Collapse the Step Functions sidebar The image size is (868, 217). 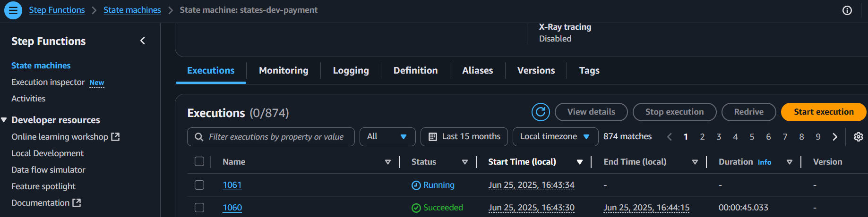143,41
